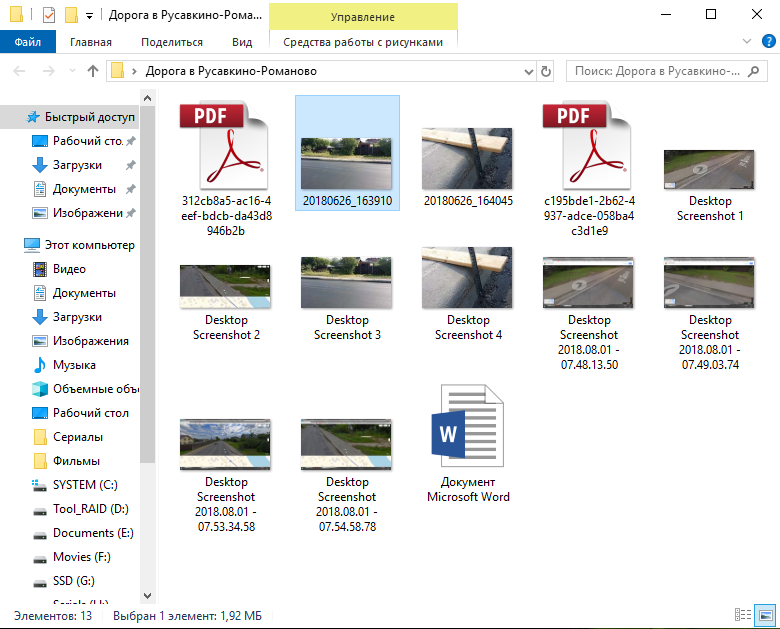The width and height of the screenshot is (780, 629).
Task: Click the navigation pane scroll up arrow
Action: tap(147, 99)
